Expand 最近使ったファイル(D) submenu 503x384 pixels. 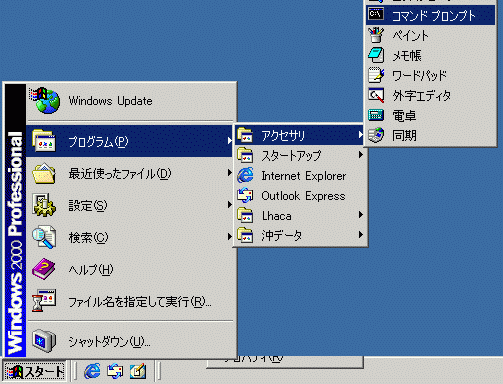coord(130,173)
